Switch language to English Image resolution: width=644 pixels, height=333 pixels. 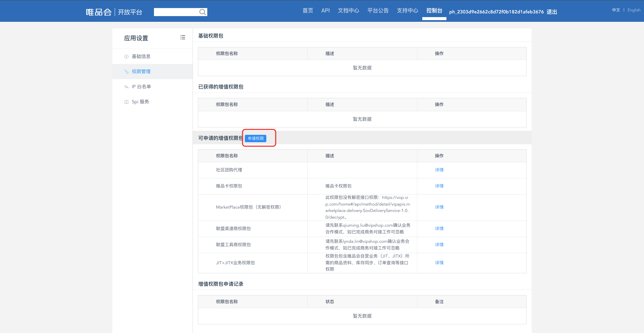pyautogui.click(x=634, y=10)
